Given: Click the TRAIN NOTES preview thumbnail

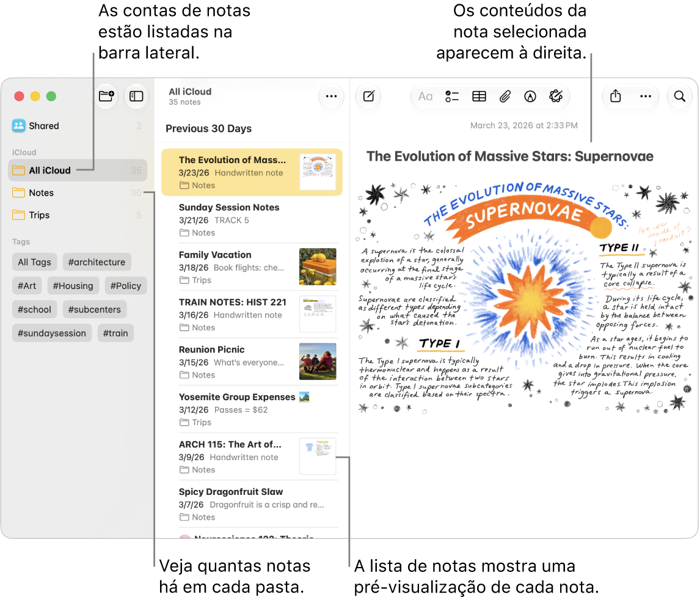Looking at the screenshot, I should pyautogui.click(x=318, y=314).
